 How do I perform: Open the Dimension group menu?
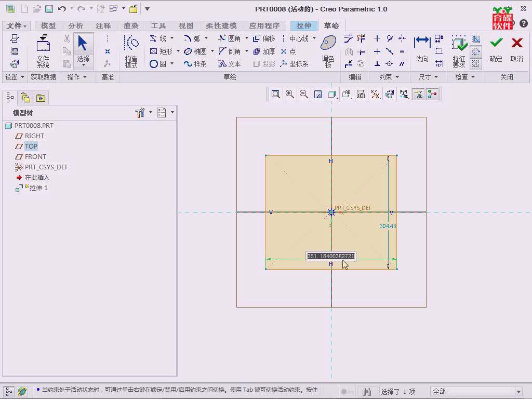[x=428, y=77]
